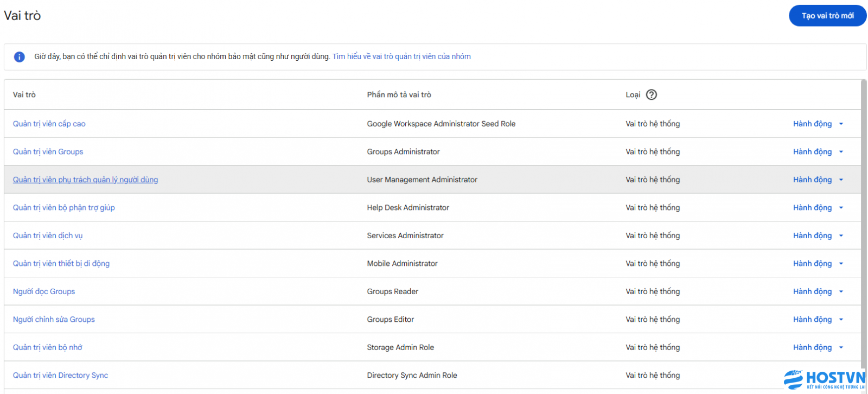Click the Vai trò column header
Screen dimensions: 868x394
[x=24, y=94]
